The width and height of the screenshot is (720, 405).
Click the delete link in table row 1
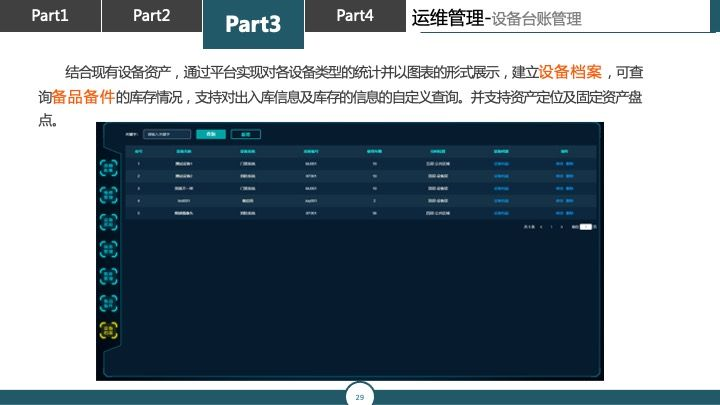click(x=569, y=164)
